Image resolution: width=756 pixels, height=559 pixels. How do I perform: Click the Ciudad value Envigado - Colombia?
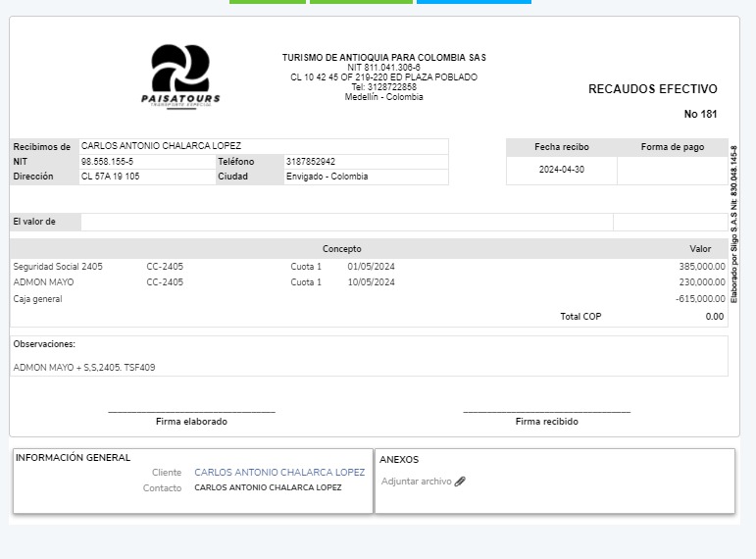pyautogui.click(x=327, y=177)
